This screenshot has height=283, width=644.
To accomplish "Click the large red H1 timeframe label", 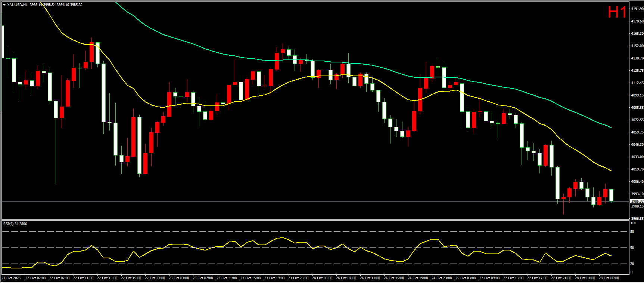I will pos(617,12).
